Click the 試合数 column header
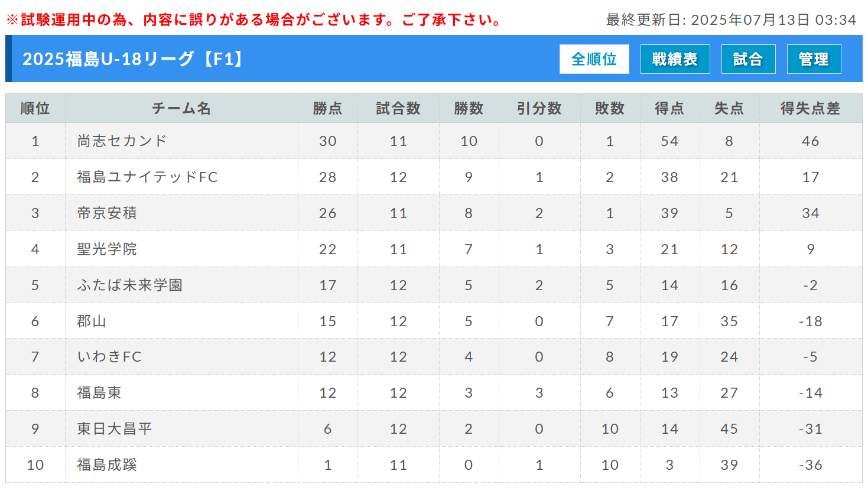868x497 pixels. click(x=398, y=108)
